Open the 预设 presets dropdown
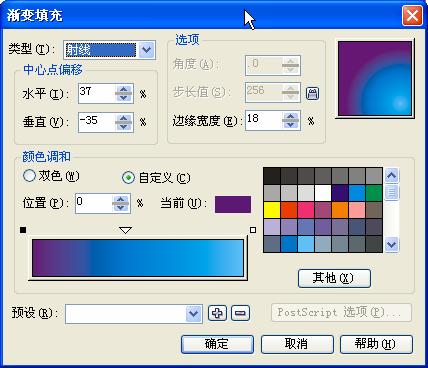This screenshot has height=368, width=428. coord(194,313)
